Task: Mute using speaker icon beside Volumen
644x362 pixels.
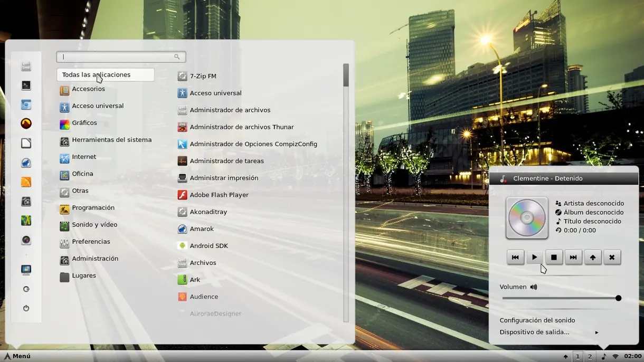Action: coord(534,287)
